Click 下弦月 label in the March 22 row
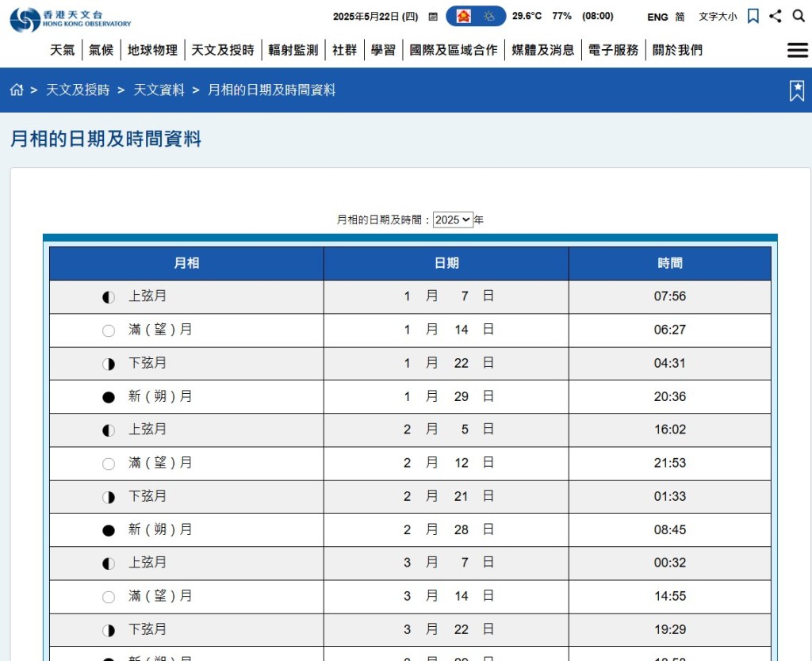The image size is (812, 661). [147, 629]
